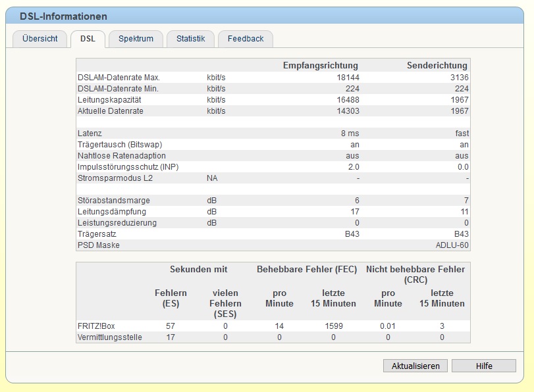The width and height of the screenshot is (534, 392).
Task: Open the Spektrum tab
Action: (x=136, y=39)
